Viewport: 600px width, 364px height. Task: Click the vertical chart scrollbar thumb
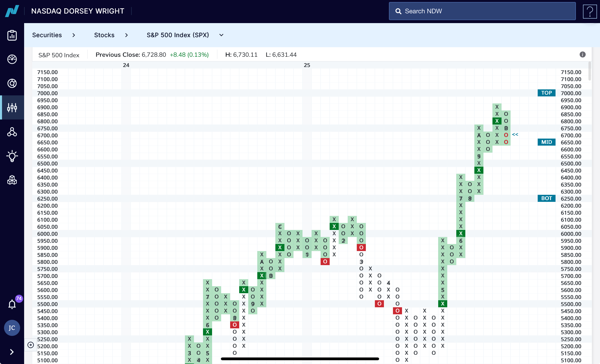(x=589, y=72)
